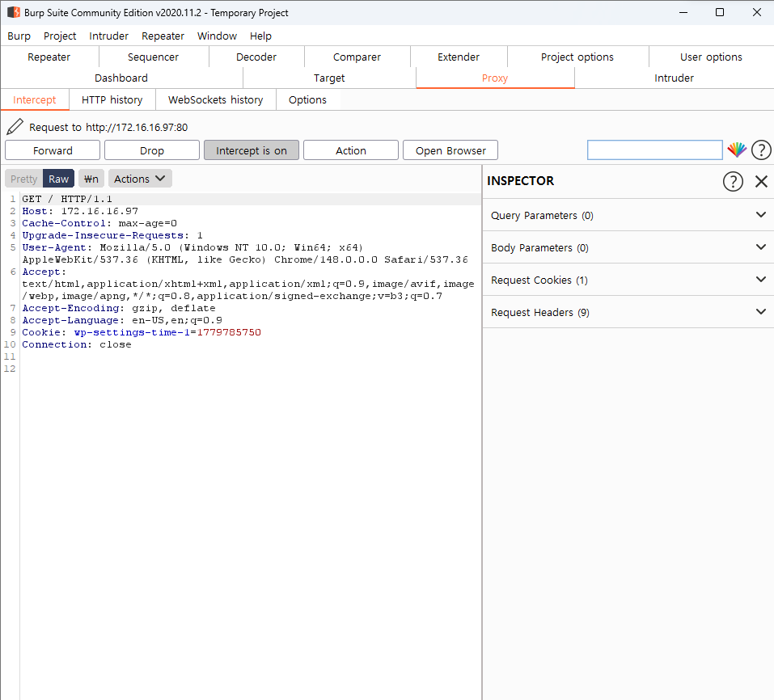This screenshot has width=774, height=700.
Task: Open the colorful highlight picker icon
Action: 737,150
